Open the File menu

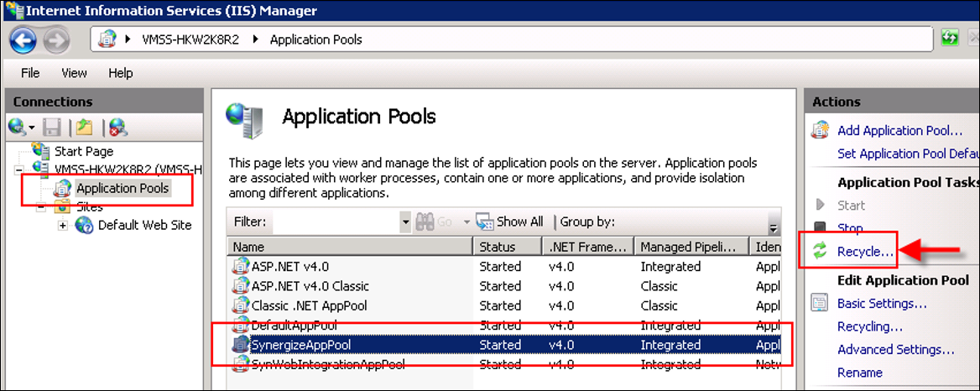click(30, 73)
